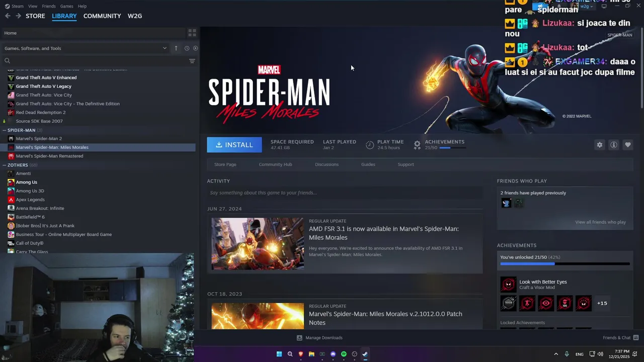Screen dimensions: 644x362
Task: Select Marvel's Spider-Man 2 in library
Action: tap(39, 139)
